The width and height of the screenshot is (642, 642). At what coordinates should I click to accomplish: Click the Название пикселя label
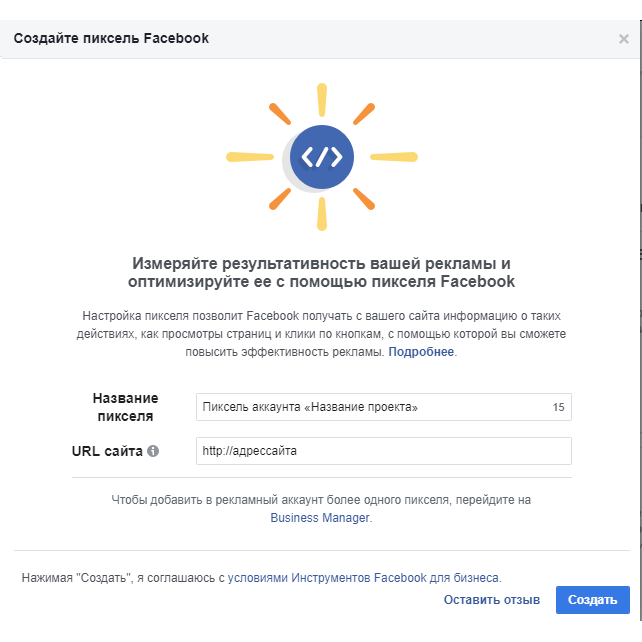(125, 407)
